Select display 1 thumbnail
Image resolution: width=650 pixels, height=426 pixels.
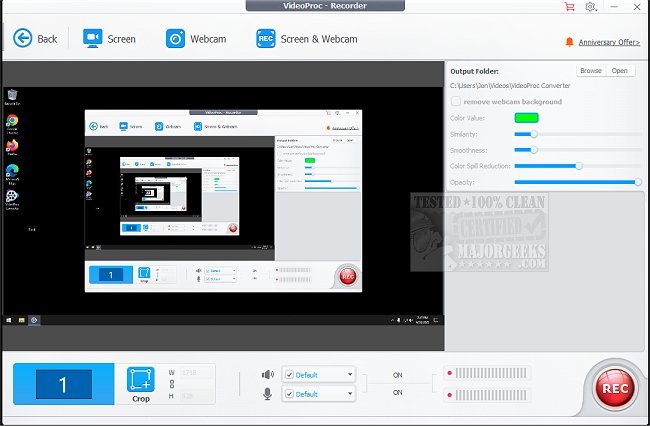(x=64, y=384)
